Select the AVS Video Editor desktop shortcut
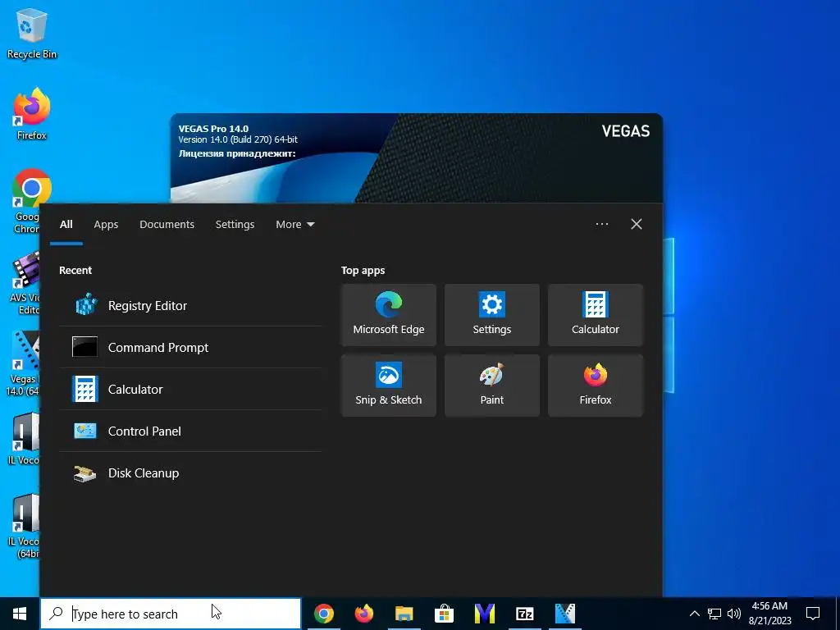 25,283
